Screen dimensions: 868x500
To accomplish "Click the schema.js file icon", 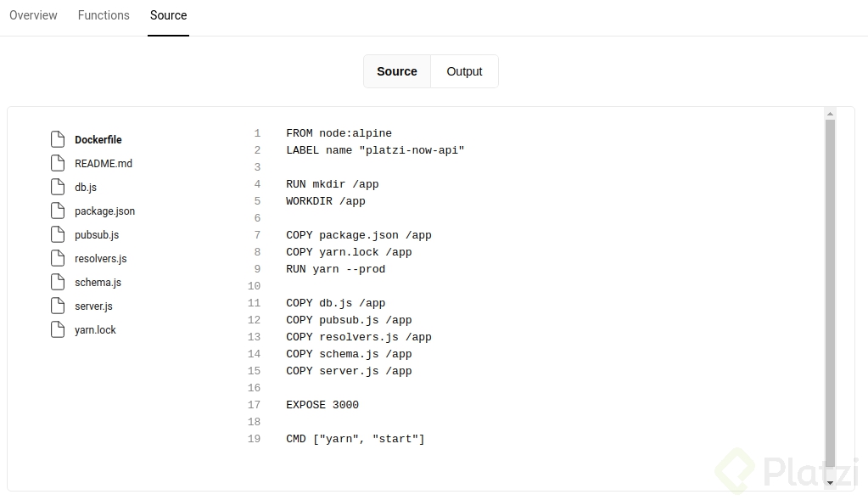I will coord(58,281).
